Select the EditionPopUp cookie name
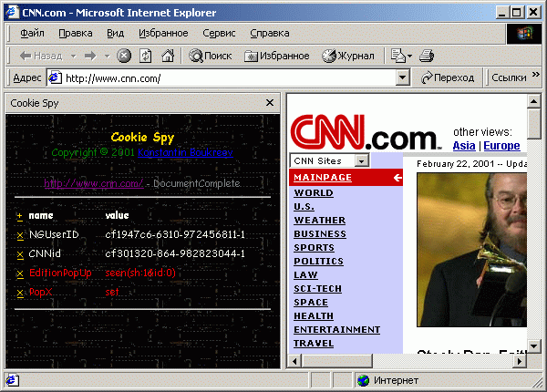Viewport: 547px width, 392px height. tap(60, 273)
